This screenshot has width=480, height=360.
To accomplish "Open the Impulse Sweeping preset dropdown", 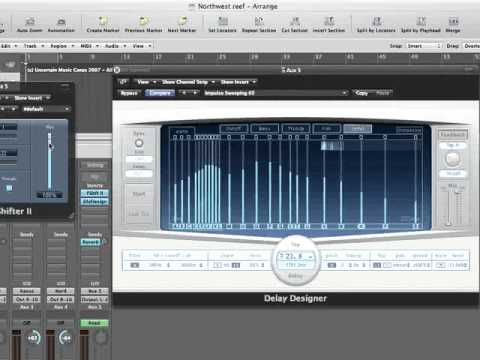I will point(275,93).
